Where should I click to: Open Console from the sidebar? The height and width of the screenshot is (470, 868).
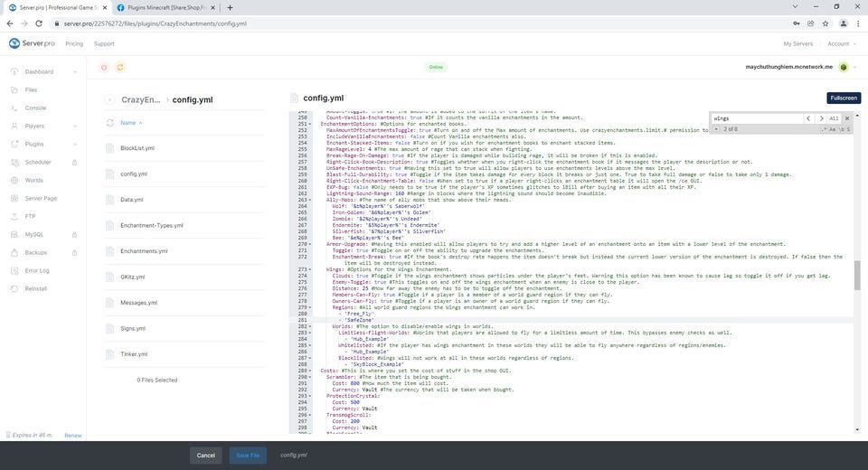coord(35,108)
